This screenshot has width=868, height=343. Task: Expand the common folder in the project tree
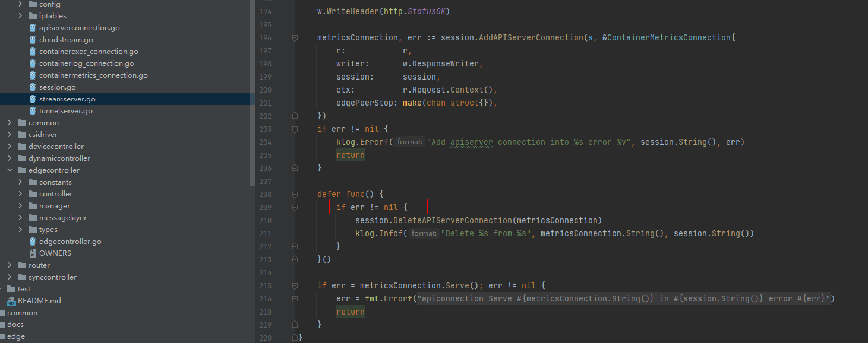tap(8, 122)
